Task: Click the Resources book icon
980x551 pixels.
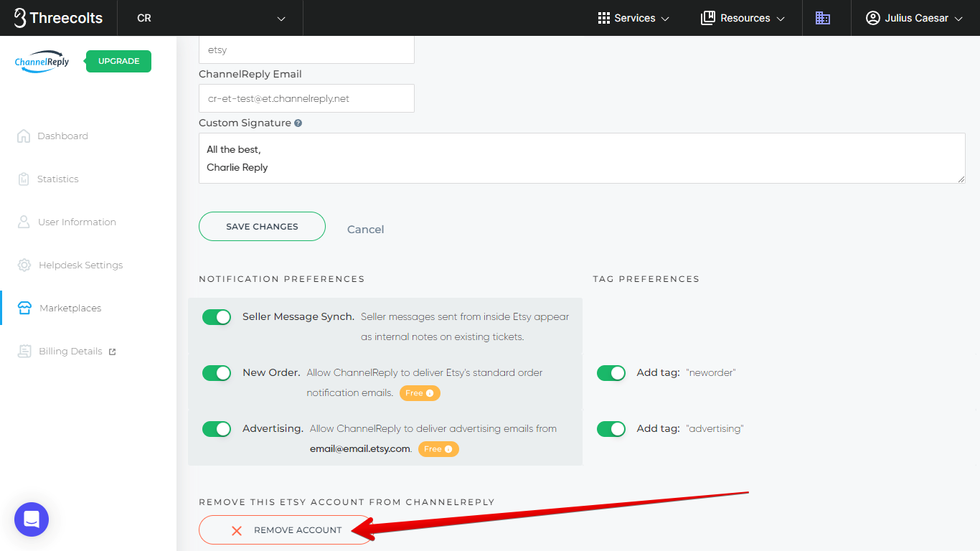Action: (x=708, y=18)
